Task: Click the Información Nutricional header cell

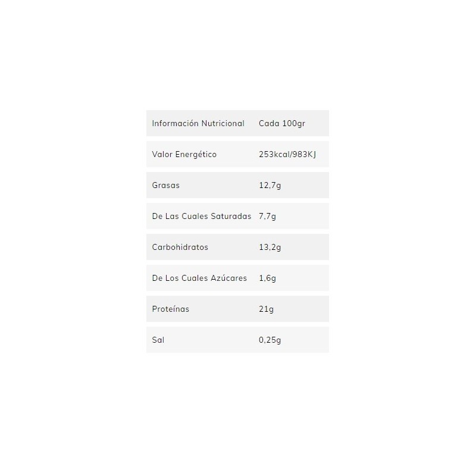Action: click(198, 123)
